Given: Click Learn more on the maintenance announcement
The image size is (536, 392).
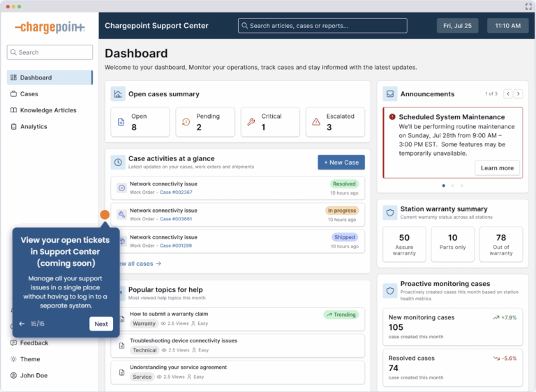Looking at the screenshot, I should tap(497, 168).
